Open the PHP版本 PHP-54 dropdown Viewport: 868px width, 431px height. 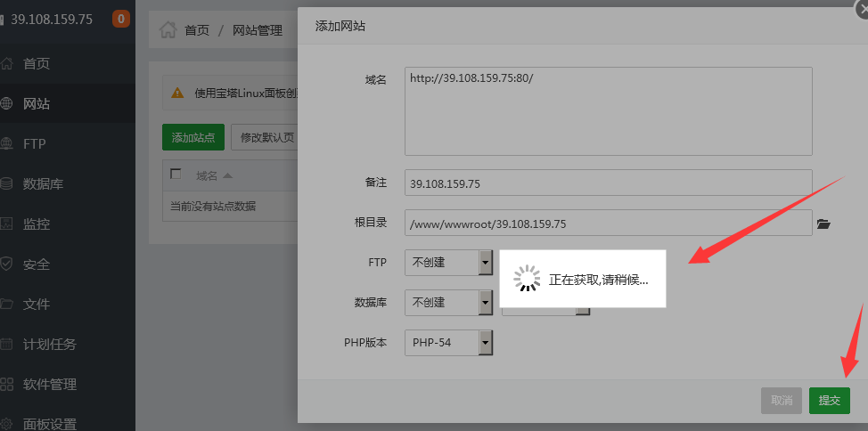[x=448, y=343]
